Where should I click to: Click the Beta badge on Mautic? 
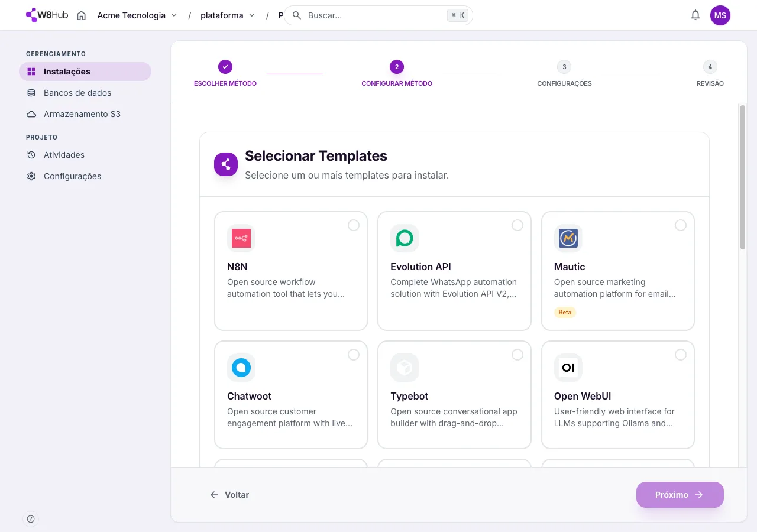[x=565, y=312]
